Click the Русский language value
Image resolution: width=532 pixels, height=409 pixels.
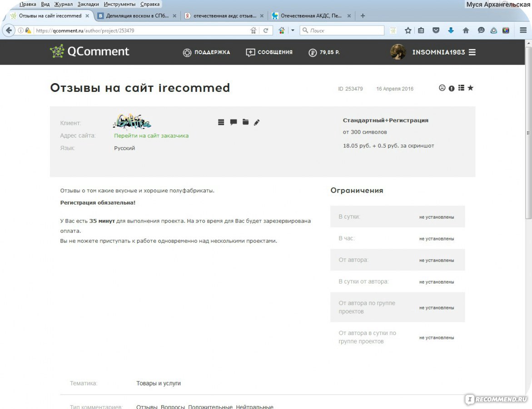coord(124,148)
